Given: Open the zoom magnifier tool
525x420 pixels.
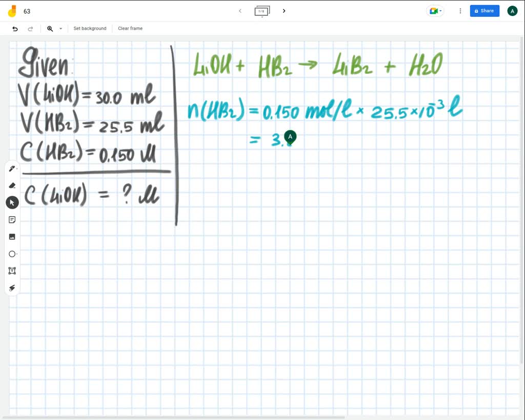Looking at the screenshot, I should coord(50,29).
